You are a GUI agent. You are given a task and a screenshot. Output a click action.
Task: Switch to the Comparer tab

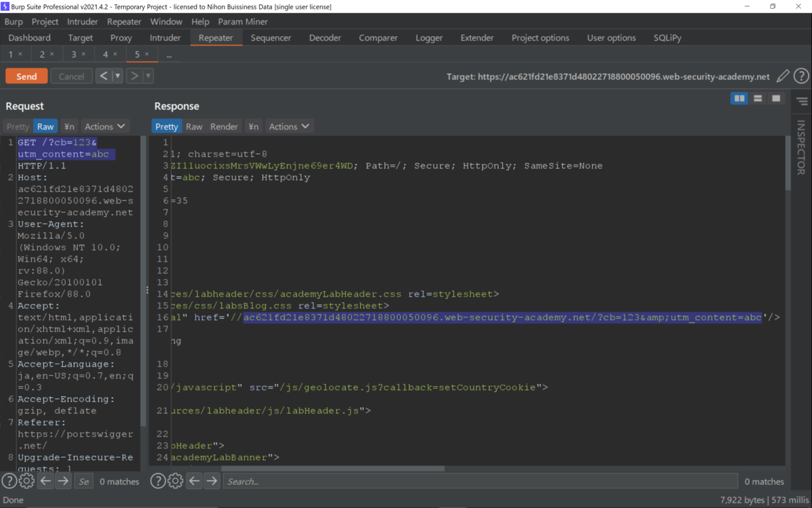pyautogui.click(x=378, y=38)
